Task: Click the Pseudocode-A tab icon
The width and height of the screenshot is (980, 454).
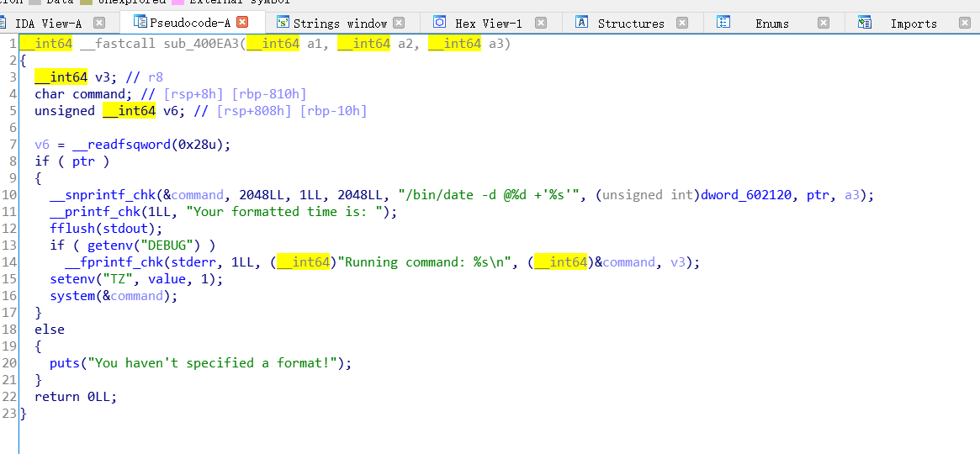Action: pyautogui.click(x=140, y=22)
